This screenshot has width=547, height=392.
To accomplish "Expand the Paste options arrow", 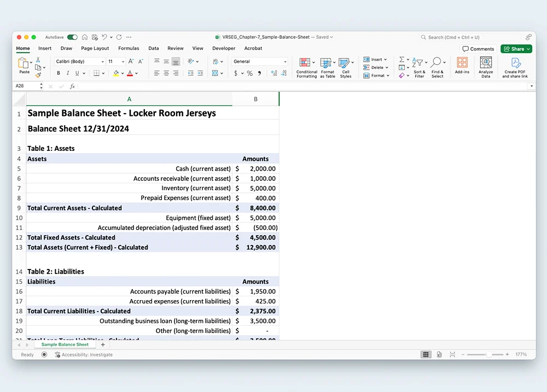I will (31, 62).
